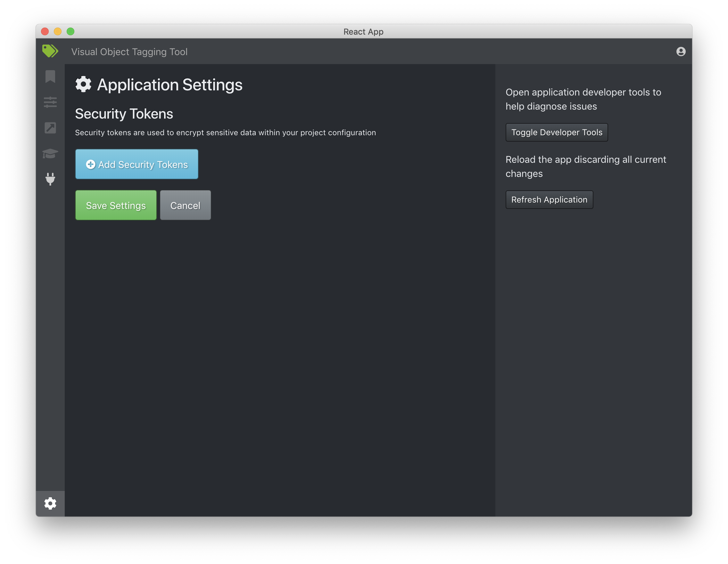Image resolution: width=728 pixels, height=564 pixels.
Task: Save the application settings
Action: (x=116, y=205)
